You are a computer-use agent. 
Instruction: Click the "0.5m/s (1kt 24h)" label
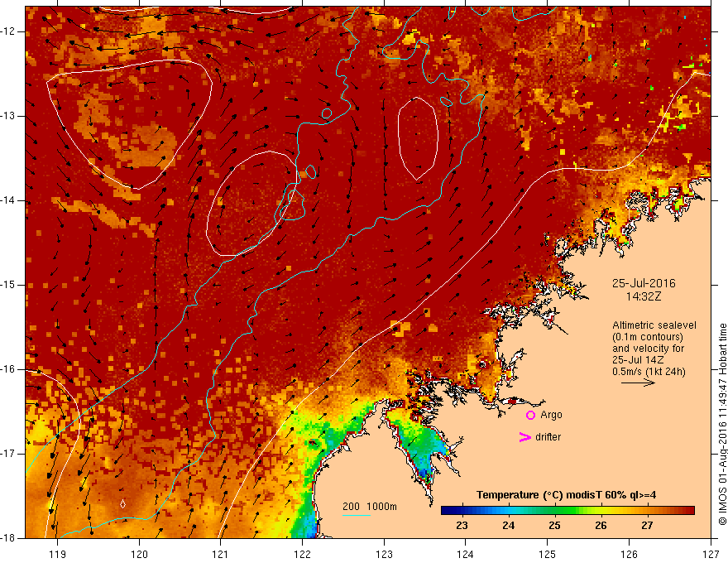pos(649,372)
